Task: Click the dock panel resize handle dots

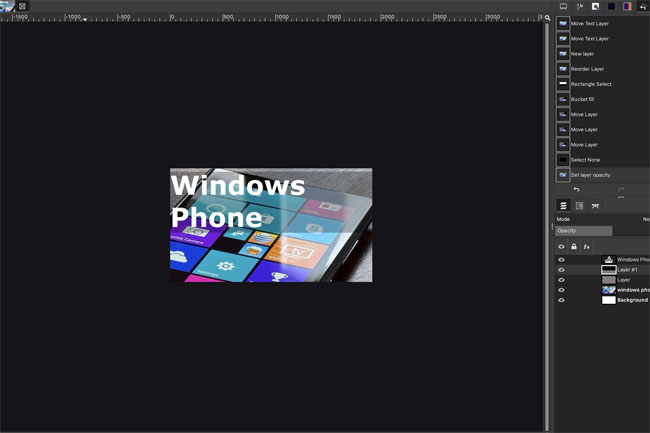Action: pos(552,227)
